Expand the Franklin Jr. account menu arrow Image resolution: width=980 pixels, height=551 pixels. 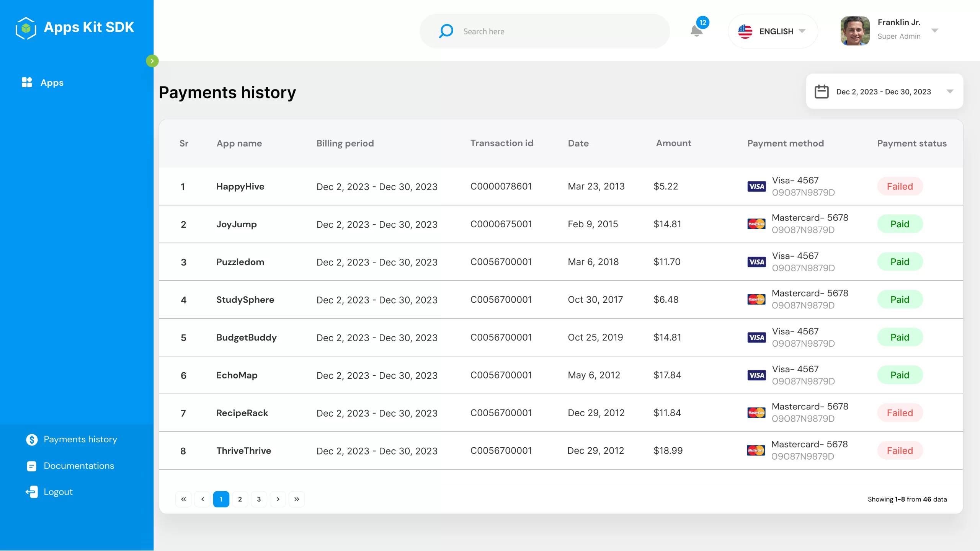(935, 31)
